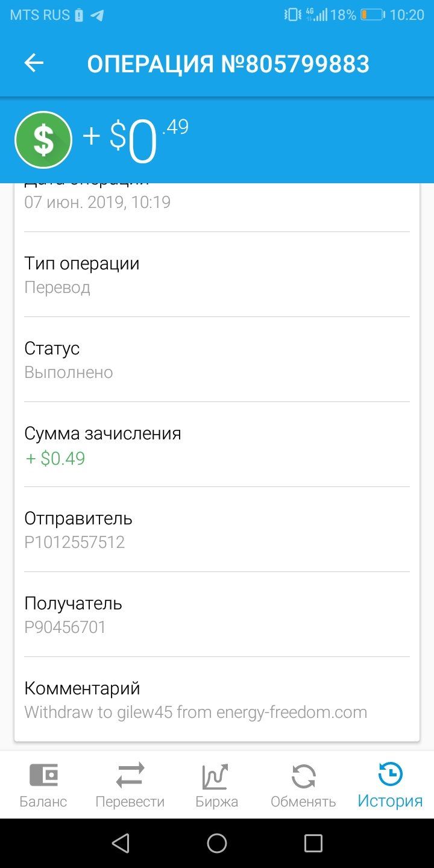Tap the credited amount + $0.49
Screen dimensions: 434x868
coord(55,459)
